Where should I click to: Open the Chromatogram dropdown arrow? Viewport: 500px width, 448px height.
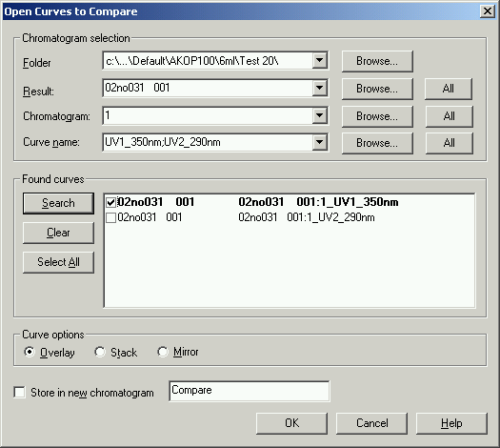319,115
